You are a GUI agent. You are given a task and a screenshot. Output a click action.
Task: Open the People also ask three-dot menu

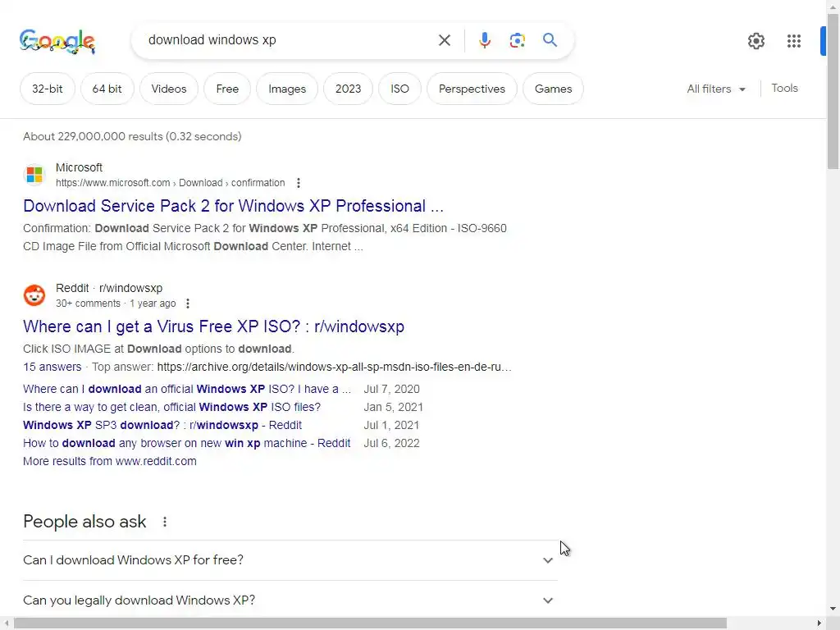(x=164, y=522)
